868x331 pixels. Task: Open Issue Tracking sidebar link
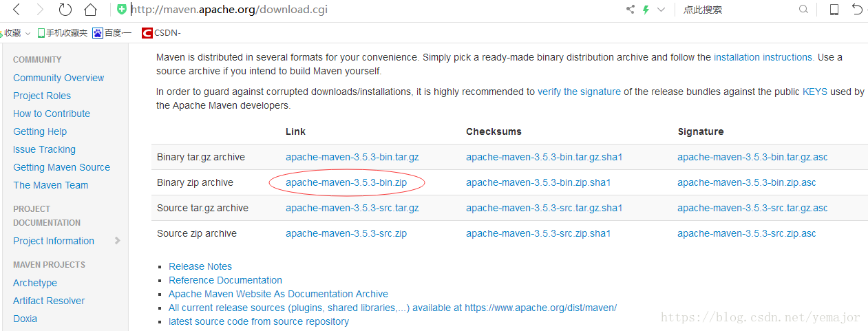coord(44,149)
